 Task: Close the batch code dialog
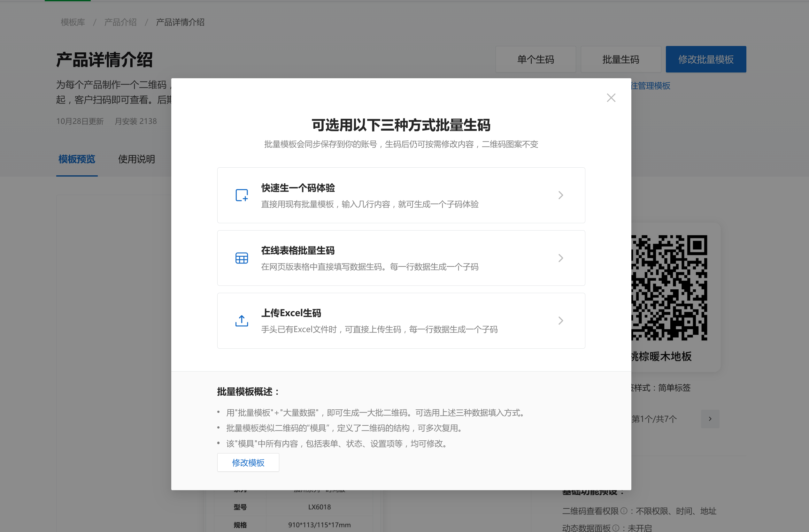point(611,98)
